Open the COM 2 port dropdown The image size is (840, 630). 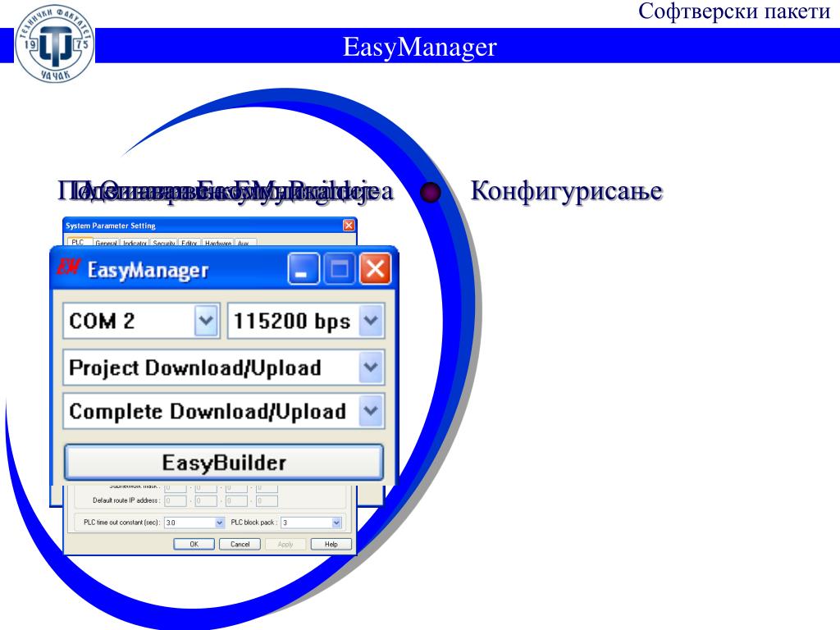(x=206, y=321)
